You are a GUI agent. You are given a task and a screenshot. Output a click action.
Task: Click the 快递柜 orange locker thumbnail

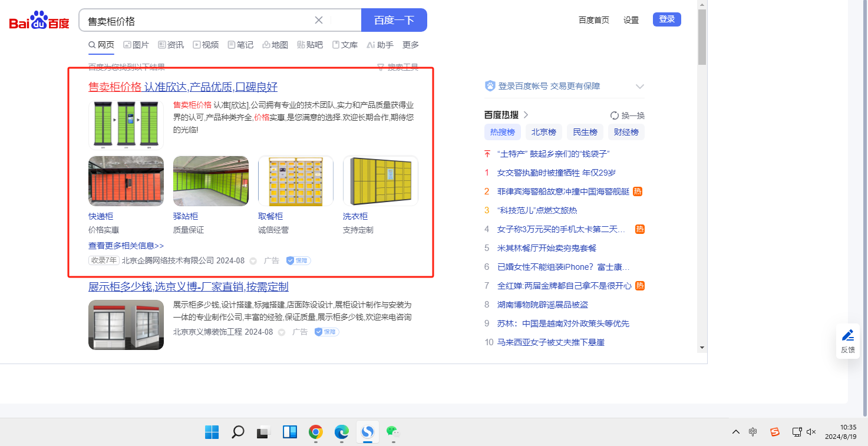(126, 181)
